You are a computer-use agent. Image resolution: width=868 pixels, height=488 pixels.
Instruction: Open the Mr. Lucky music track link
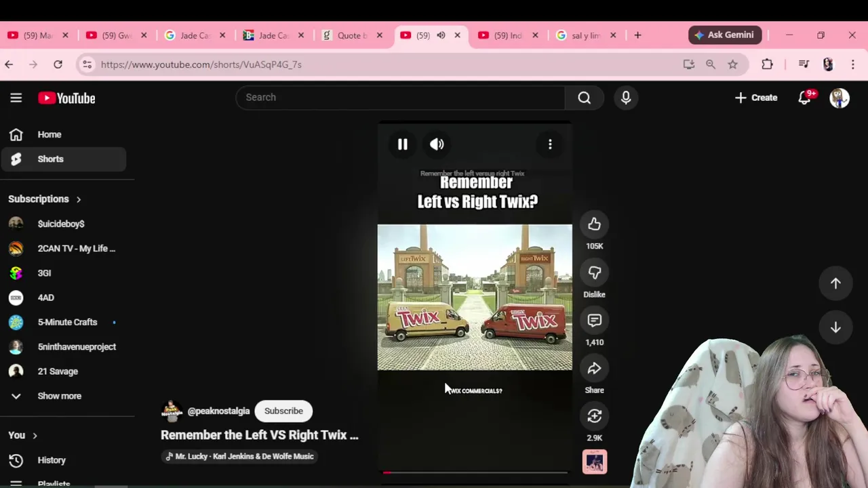[240, 456]
